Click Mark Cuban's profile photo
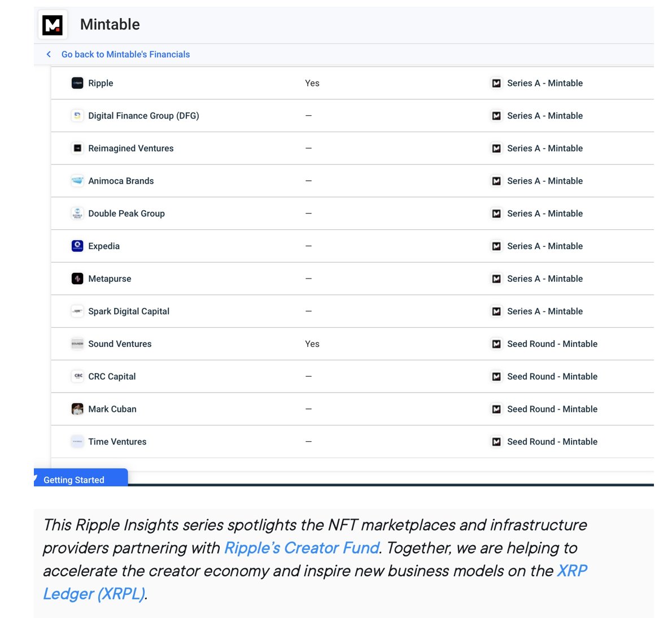Image resolution: width=672 pixels, height=618 pixels. coord(77,409)
